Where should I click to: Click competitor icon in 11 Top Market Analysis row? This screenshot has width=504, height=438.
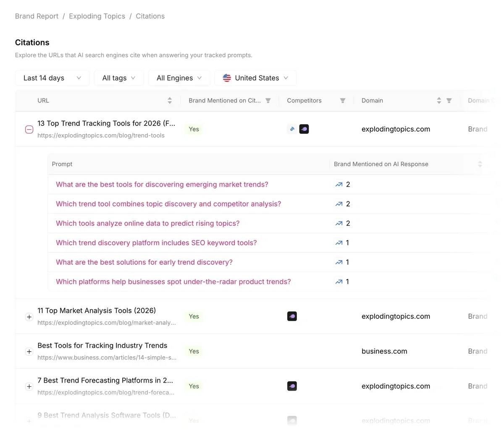[x=292, y=316]
